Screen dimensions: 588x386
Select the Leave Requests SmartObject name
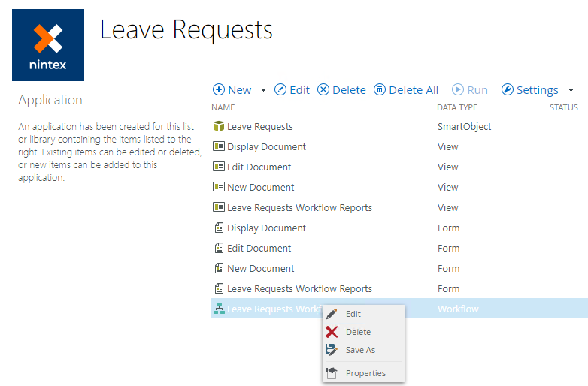pyautogui.click(x=260, y=127)
